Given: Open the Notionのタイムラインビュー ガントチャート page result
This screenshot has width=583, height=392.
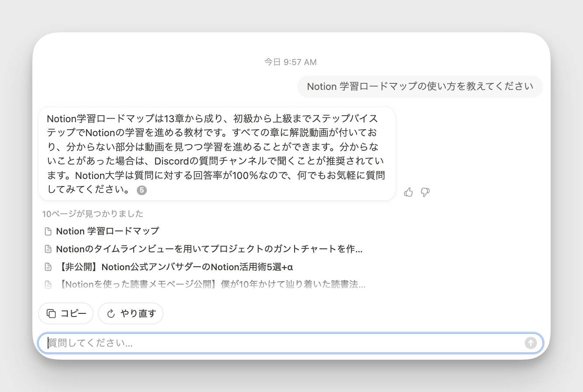Looking at the screenshot, I should point(209,249).
